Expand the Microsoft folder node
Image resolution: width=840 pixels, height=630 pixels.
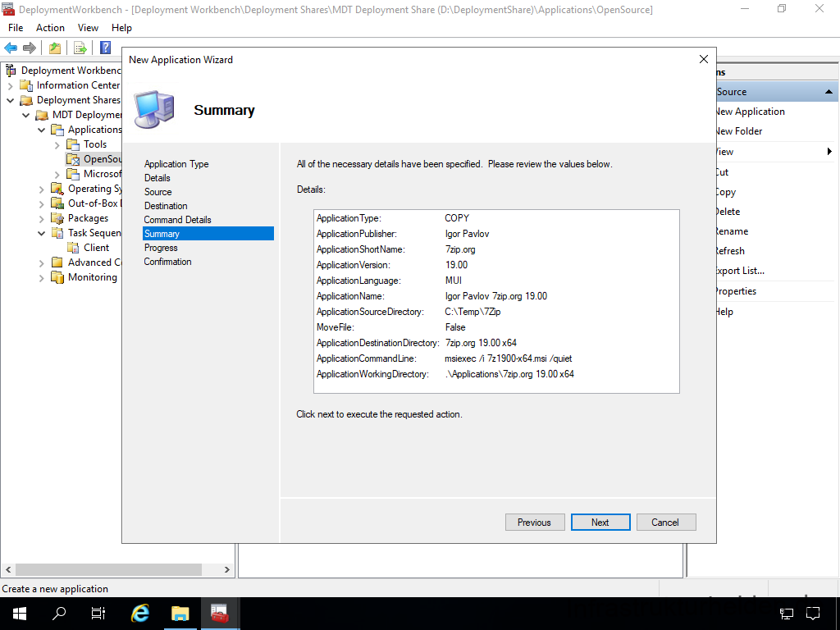coord(57,174)
